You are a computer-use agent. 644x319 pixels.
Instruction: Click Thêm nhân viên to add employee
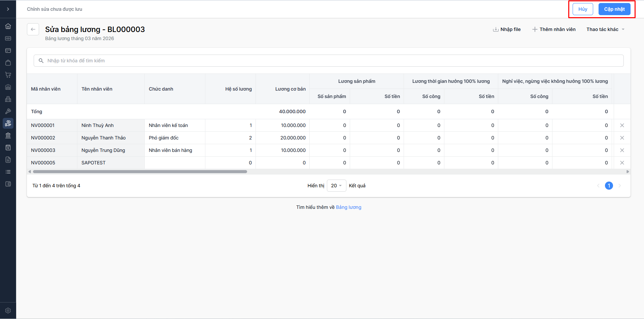[554, 29]
